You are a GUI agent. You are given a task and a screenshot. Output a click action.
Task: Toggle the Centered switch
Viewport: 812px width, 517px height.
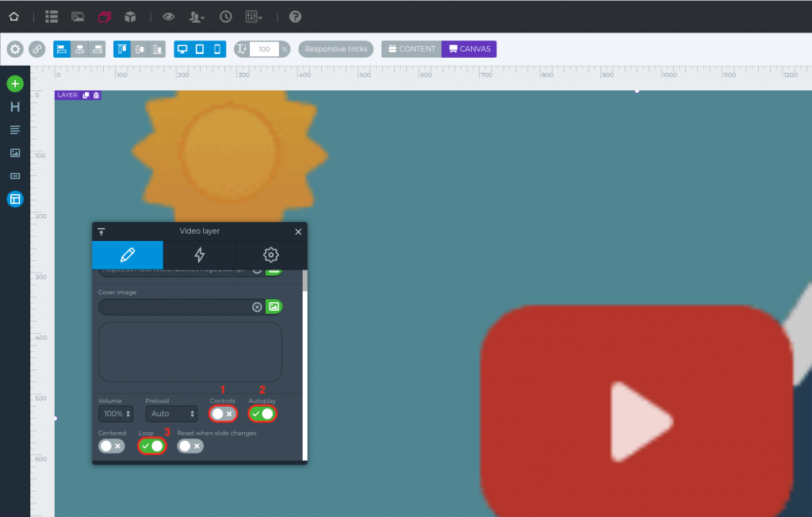click(x=112, y=446)
